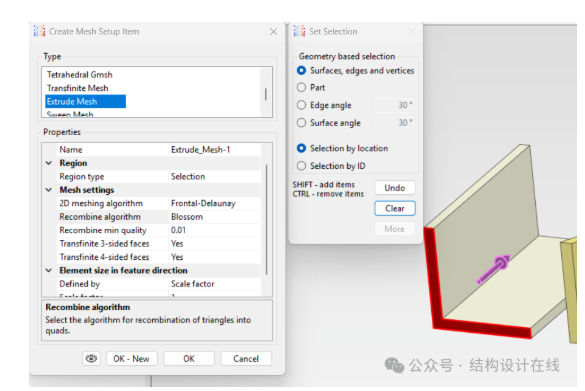This screenshot has height=391, width=585.
Task: Click Clear in Set Selection
Action: click(395, 208)
